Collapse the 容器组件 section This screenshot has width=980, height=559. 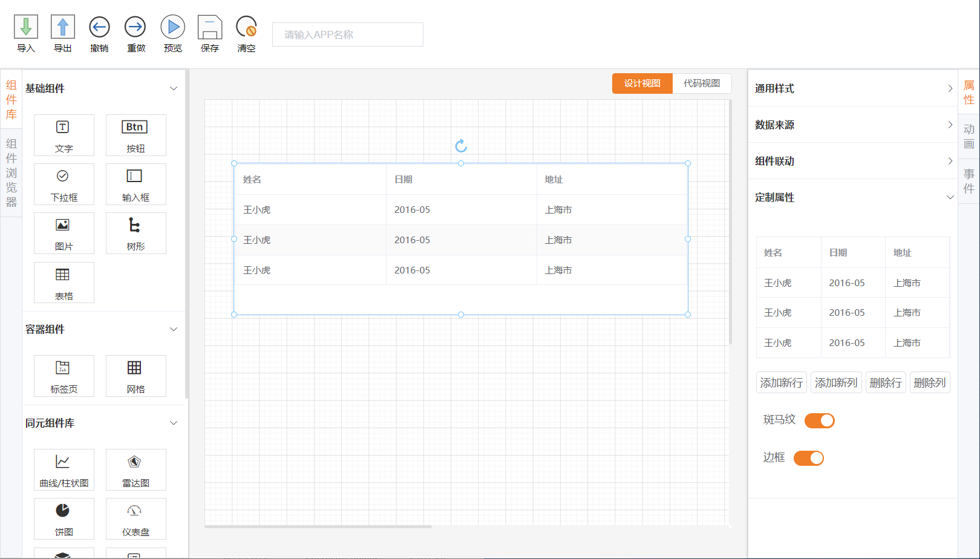tap(174, 329)
